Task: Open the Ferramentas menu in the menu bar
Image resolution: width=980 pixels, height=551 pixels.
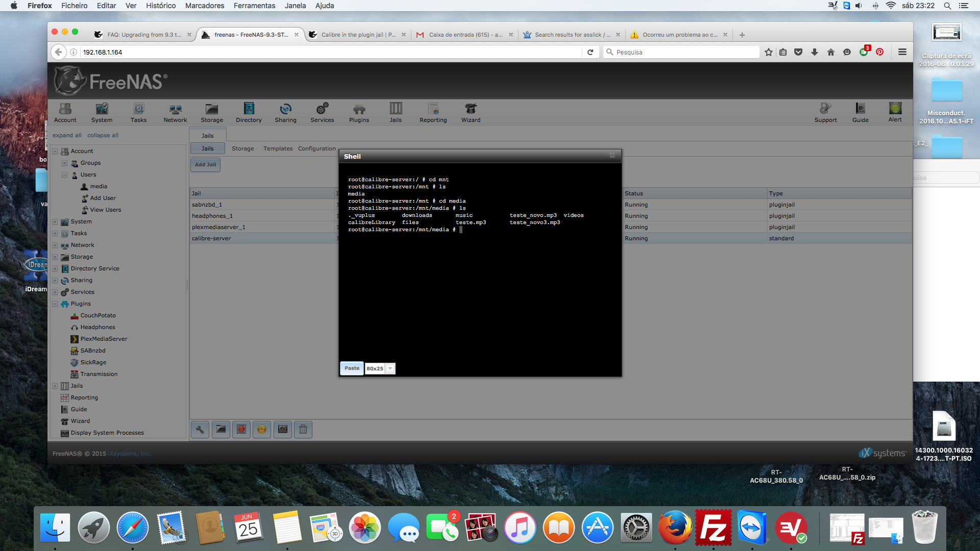Action: (254, 6)
